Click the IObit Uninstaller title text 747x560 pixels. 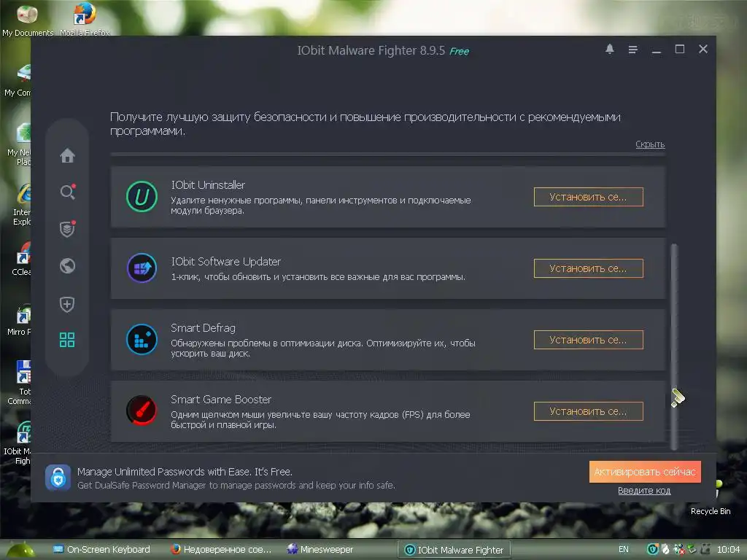[208, 184]
